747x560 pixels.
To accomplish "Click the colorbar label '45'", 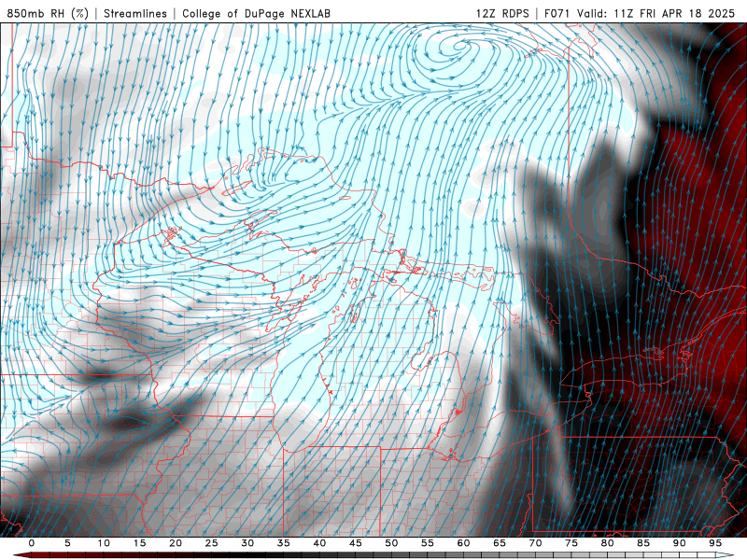I will (x=356, y=543).
